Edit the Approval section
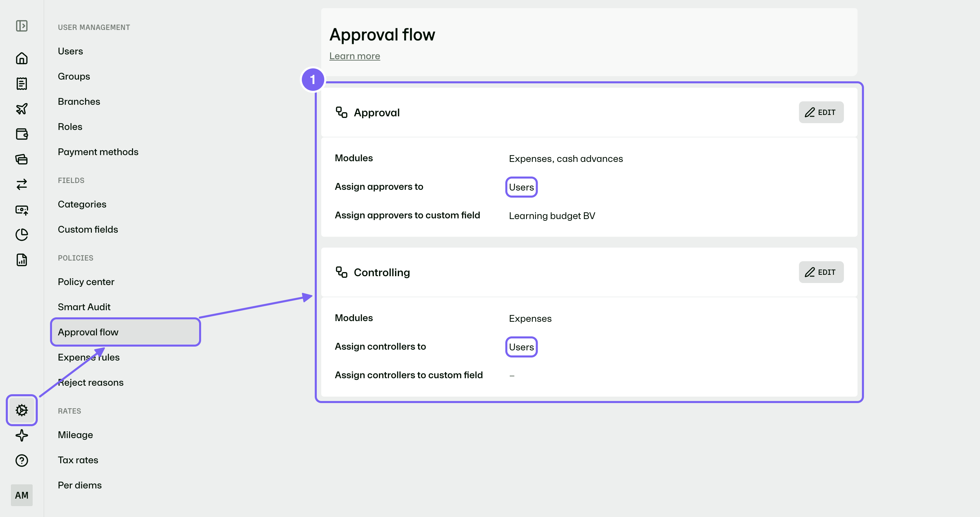The image size is (980, 517). click(x=821, y=112)
